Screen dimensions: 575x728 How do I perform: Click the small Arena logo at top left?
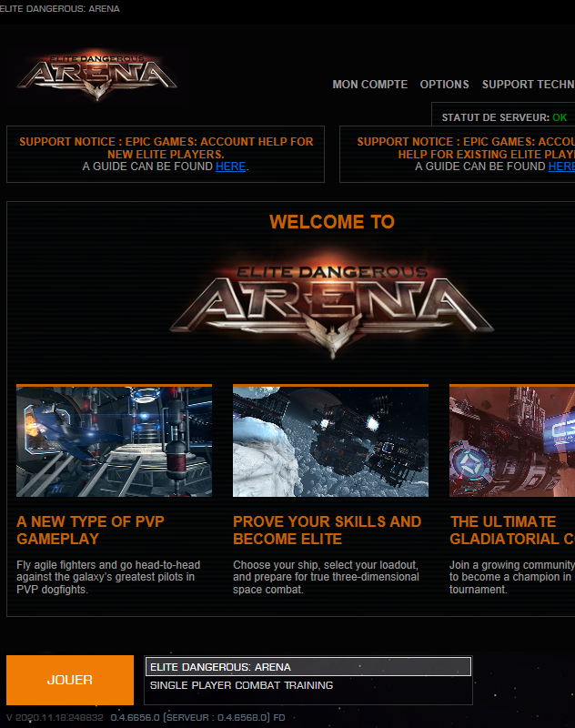point(97,76)
